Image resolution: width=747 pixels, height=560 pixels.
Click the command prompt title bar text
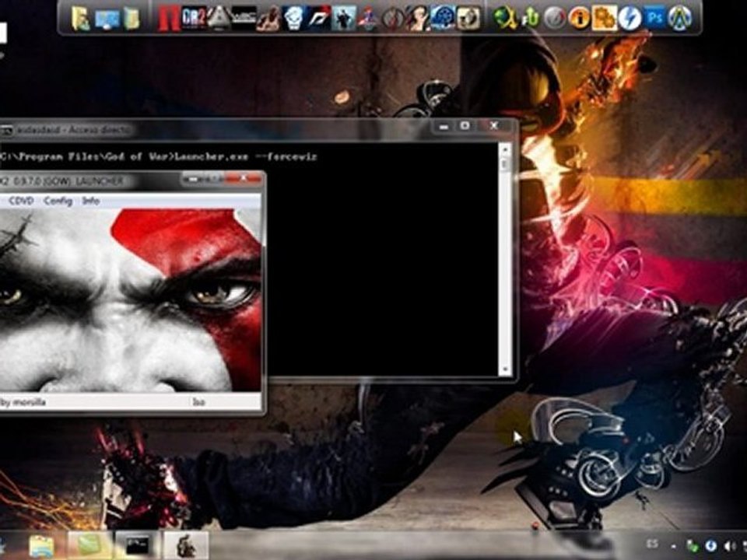73,130
